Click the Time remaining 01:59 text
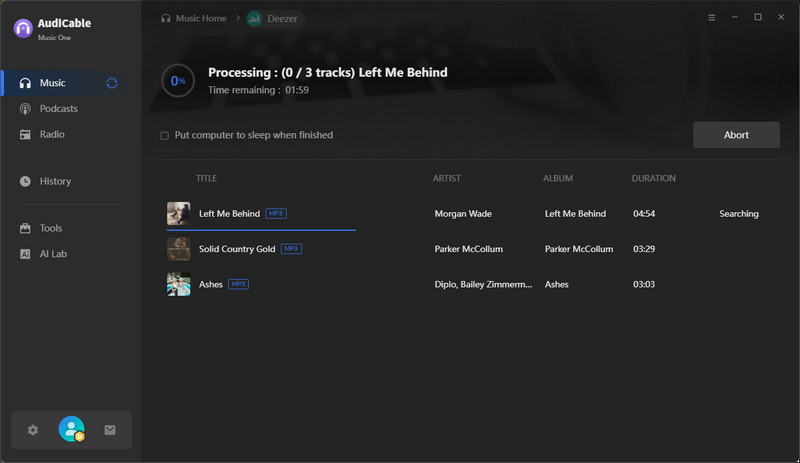The height and width of the screenshot is (463, 800). [258, 90]
